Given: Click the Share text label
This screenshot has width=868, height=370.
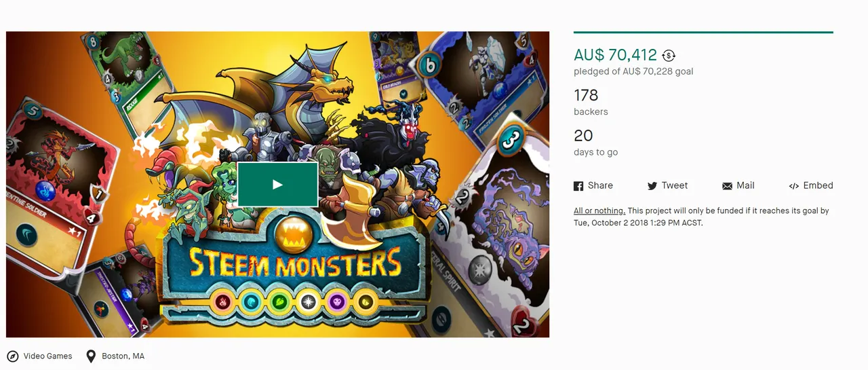Looking at the screenshot, I should point(600,185).
